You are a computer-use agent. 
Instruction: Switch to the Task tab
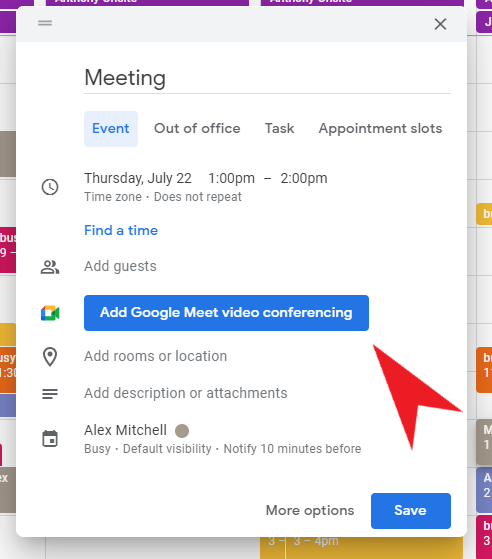[280, 129]
